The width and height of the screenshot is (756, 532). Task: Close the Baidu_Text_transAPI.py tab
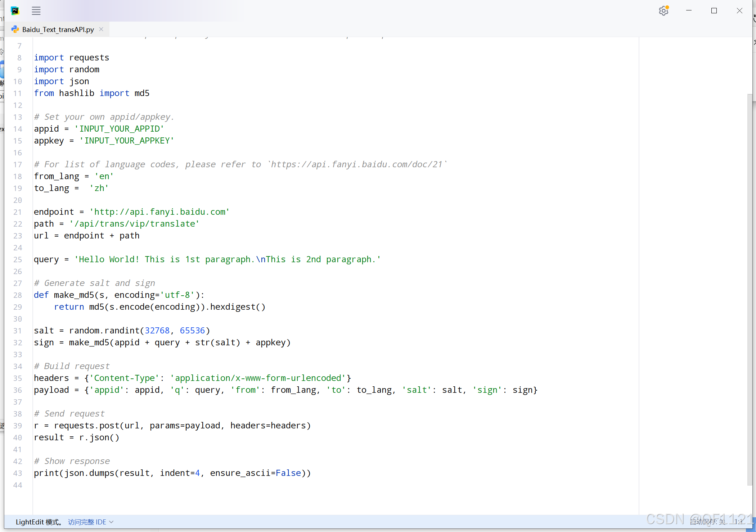[x=101, y=29]
